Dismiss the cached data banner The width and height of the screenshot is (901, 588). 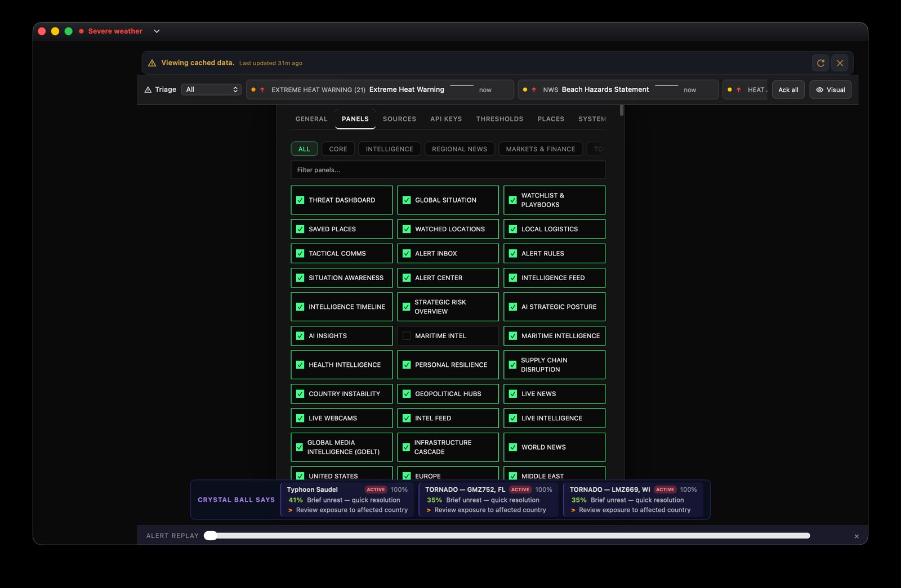[840, 63]
